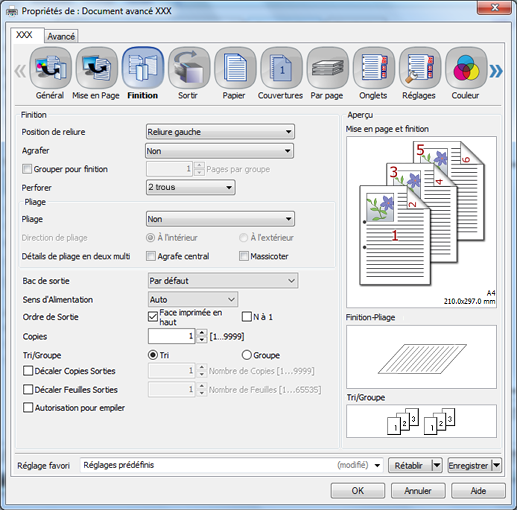Open the Réglages icon
Viewport: 517px width, 510px height.
(420, 68)
